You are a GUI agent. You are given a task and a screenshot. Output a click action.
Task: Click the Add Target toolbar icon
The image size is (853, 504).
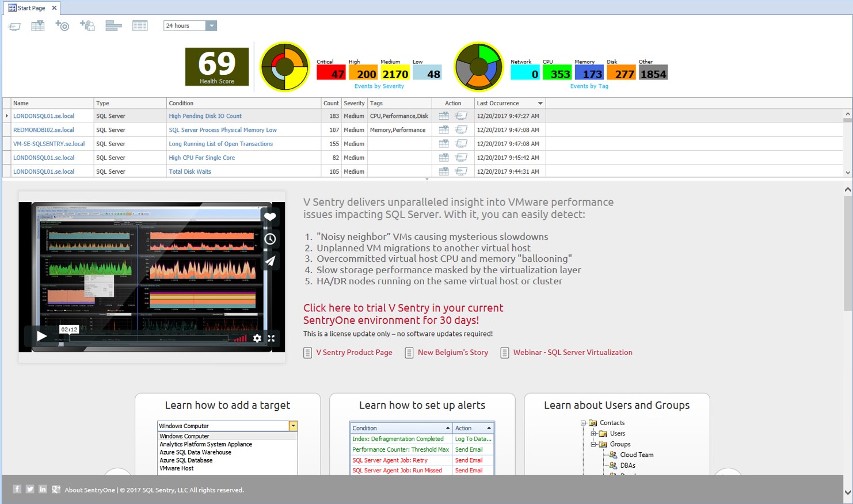click(x=62, y=26)
